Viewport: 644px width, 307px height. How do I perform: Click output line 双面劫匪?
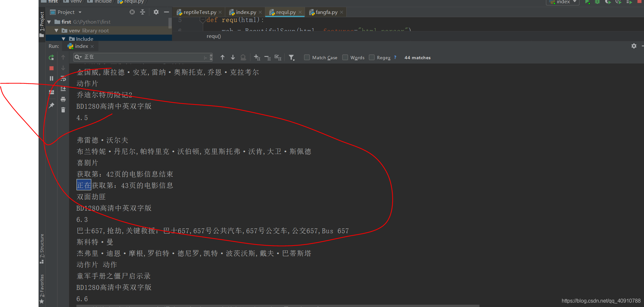click(91, 197)
